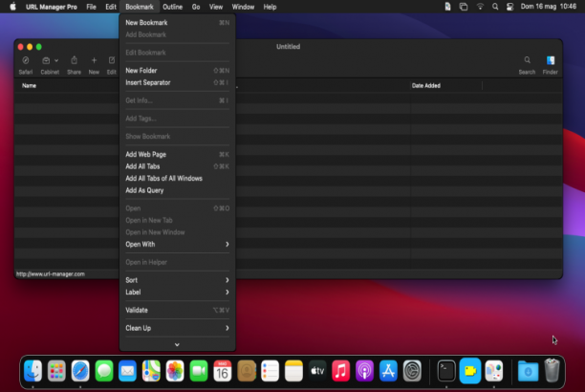Click the Finder toolbar icon
585x392 pixels.
(x=551, y=60)
